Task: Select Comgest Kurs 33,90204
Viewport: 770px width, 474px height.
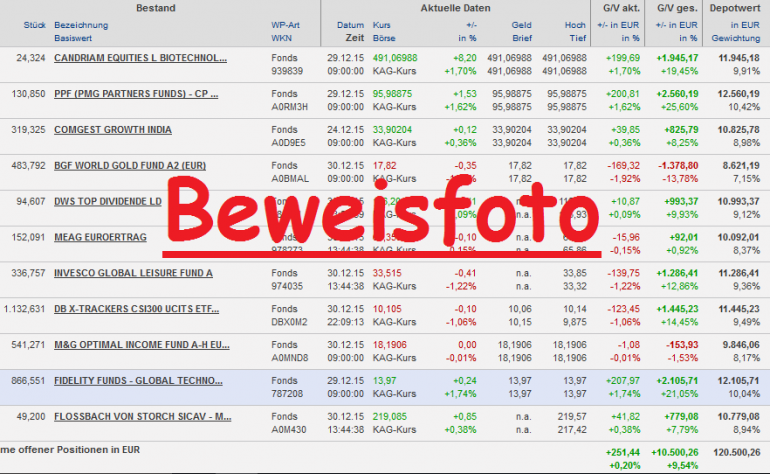Action: (392, 130)
